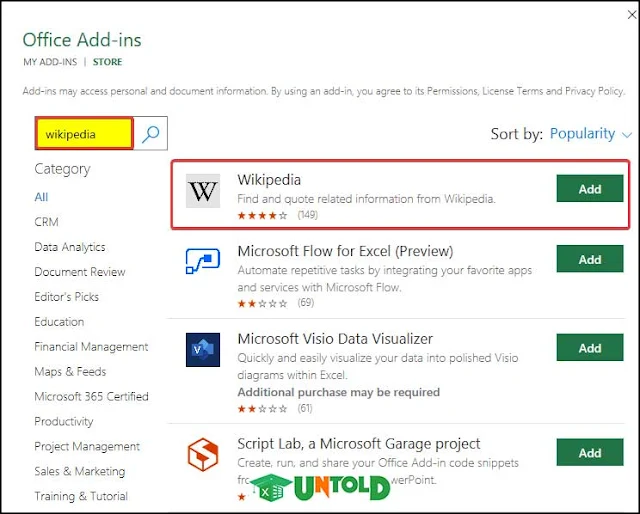Image resolution: width=640 pixels, height=514 pixels.
Task: Click the Wikipedia W logo icon
Action: pyautogui.click(x=203, y=191)
